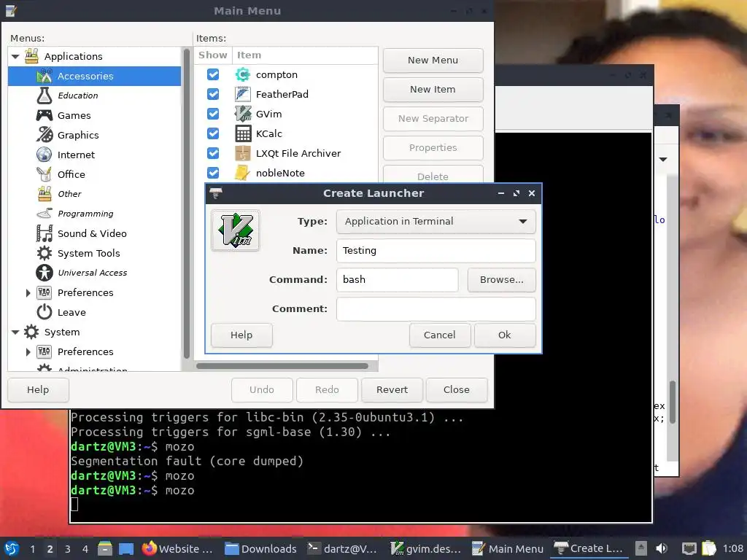Viewport: 747px width, 560px height.
Task: Open Help in the Create Launcher dialog
Action: coord(241,335)
